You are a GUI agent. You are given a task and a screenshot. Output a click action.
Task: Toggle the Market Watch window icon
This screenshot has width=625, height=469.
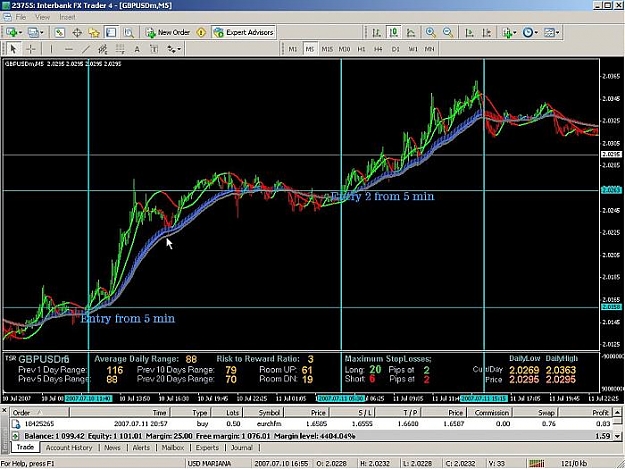[x=59, y=33]
